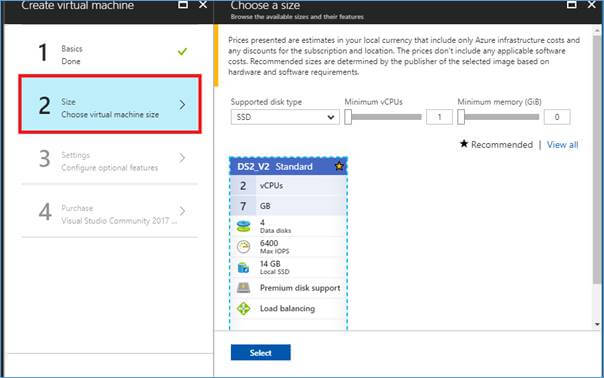Viewport: 604px width, 378px height.
Task: Expand the Settings step chevron arrow
Action: (x=182, y=158)
